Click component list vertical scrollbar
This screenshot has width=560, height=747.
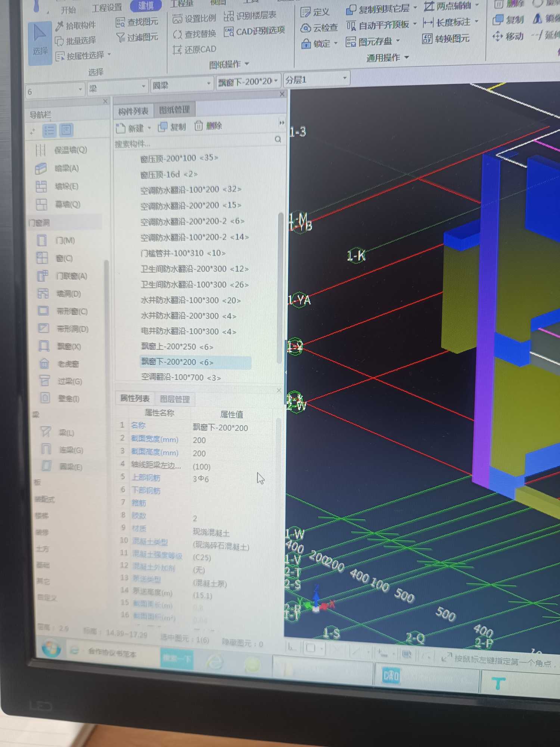pyautogui.click(x=280, y=288)
